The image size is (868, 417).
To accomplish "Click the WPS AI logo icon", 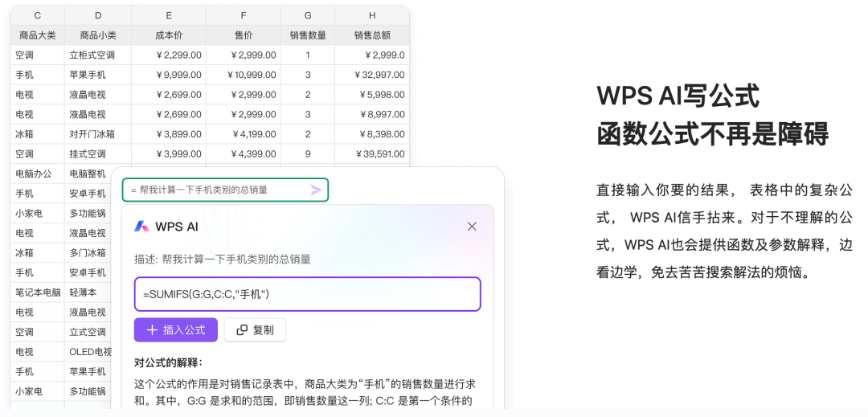I will tap(141, 227).
